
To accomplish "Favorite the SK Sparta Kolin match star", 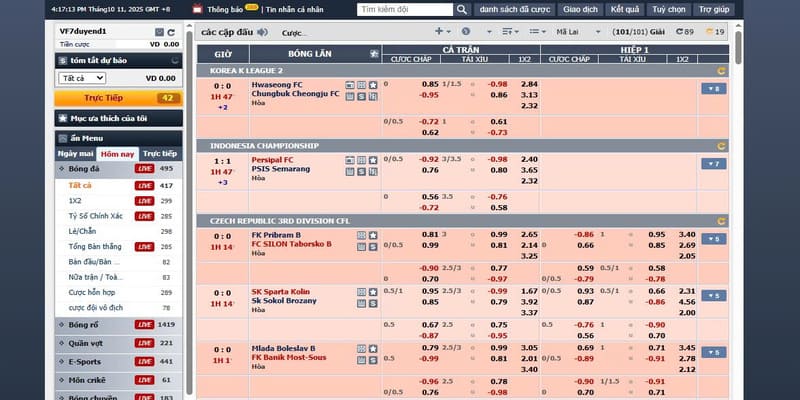I will click(x=373, y=292).
